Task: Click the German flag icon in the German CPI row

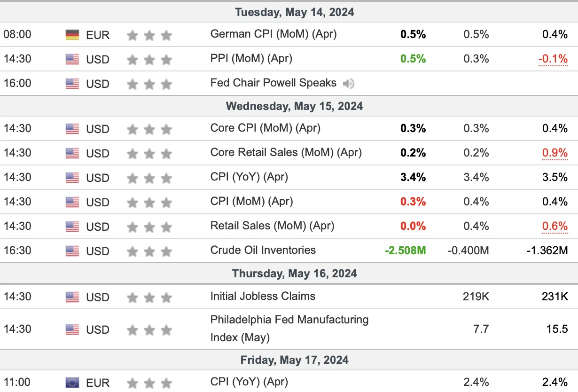Action: coord(72,35)
